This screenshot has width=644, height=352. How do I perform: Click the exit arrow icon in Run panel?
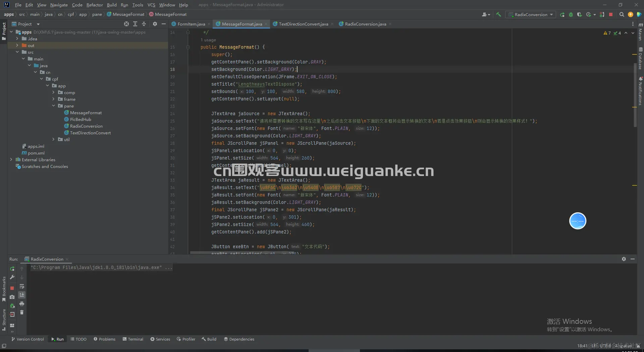(12, 314)
